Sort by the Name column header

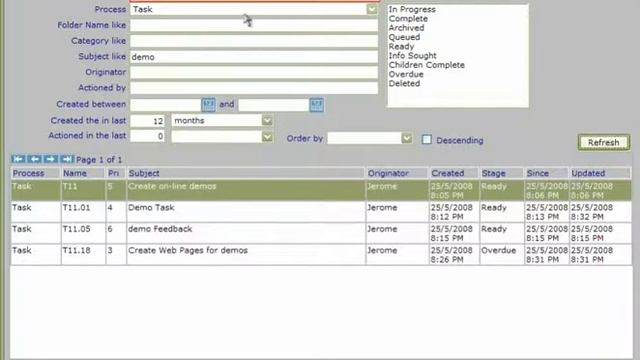(83, 173)
